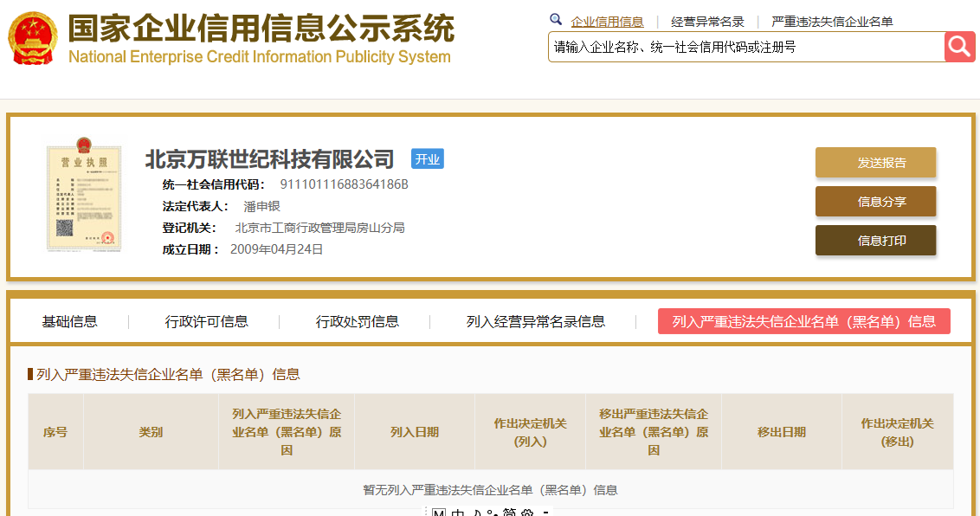Click the 移出日期 column header
Image resolution: width=980 pixels, height=516 pixels.
tap(781, 432)
